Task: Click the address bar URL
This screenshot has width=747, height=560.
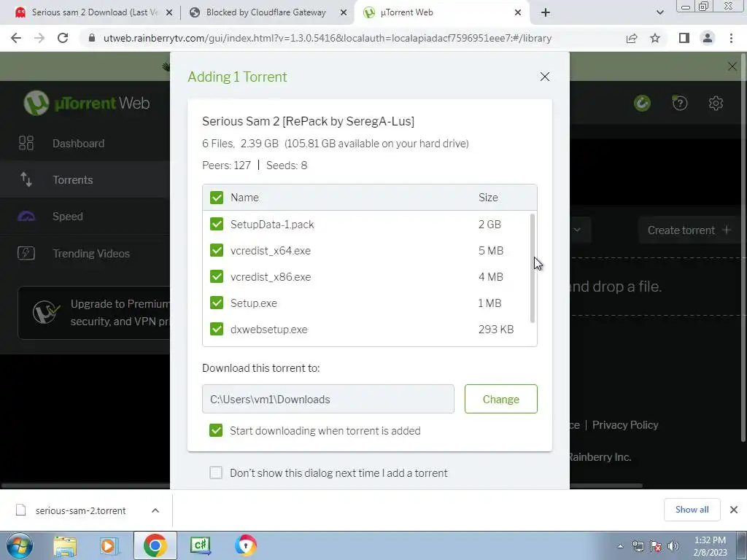Action: pyautogui.click(x=328, y=38)
